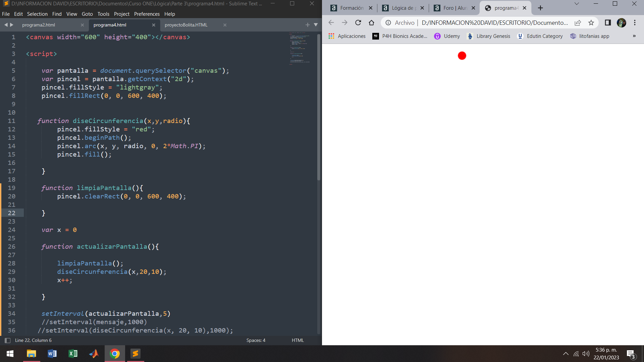Click the browser settings three-dot menu icon
This screenshot has height=362, width=644.
click(x=635, y=22)
